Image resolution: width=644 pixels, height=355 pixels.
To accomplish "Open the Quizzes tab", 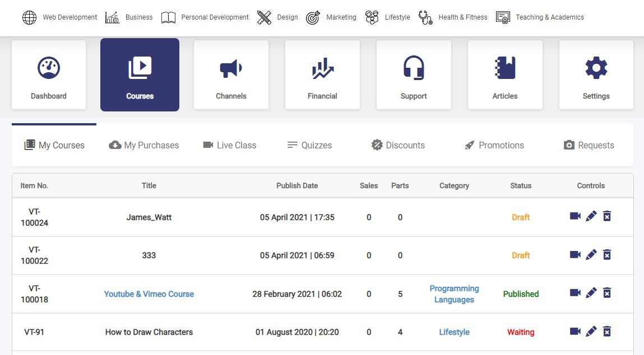I will [309, 145].
